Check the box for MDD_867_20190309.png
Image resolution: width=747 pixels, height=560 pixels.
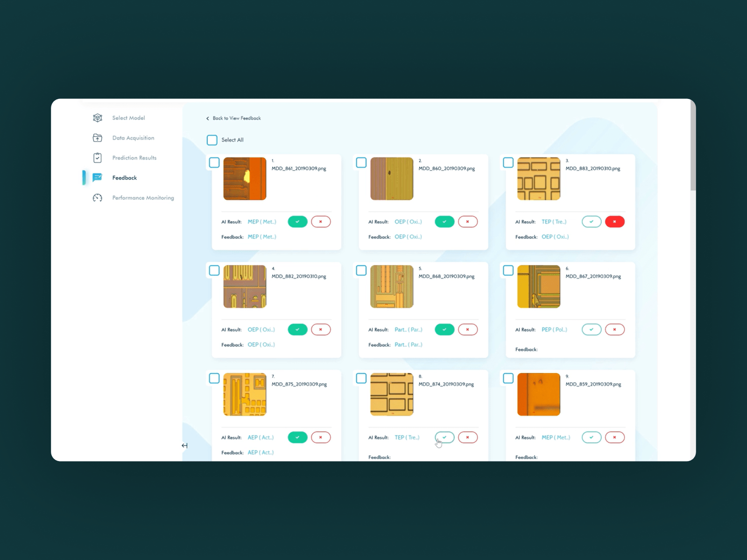pyautogui.click(x=508, y=270)
